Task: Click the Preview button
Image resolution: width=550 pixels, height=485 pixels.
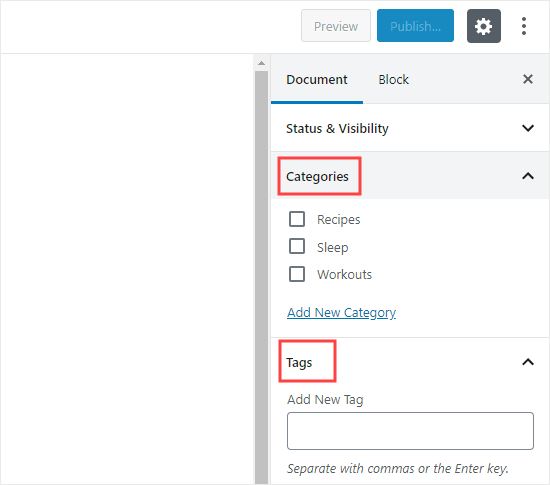Action: 336,26
